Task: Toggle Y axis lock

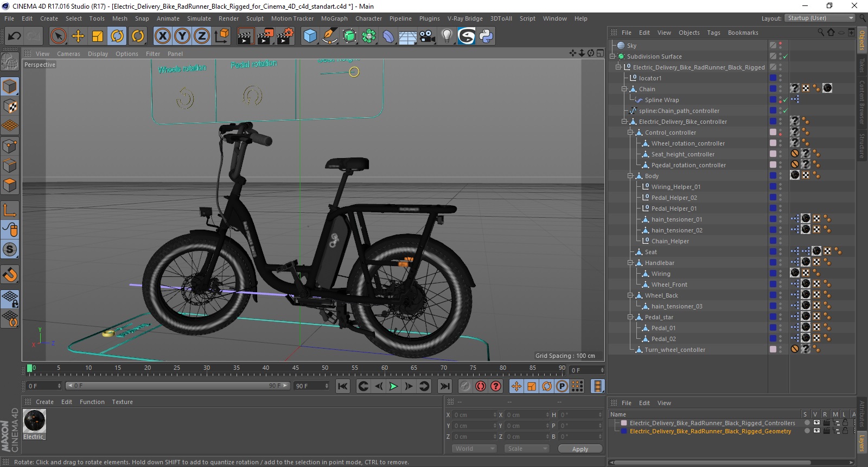Action: 182,36
